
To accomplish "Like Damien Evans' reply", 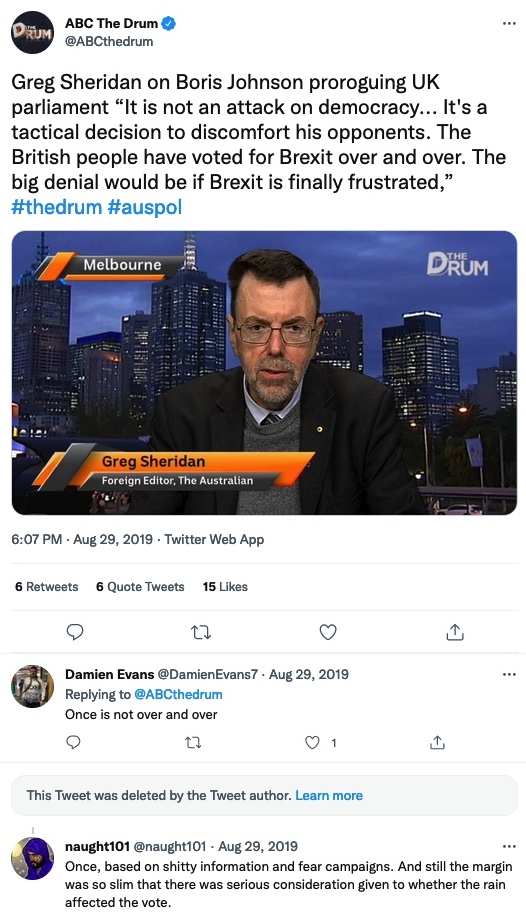I will pos(313,742).
